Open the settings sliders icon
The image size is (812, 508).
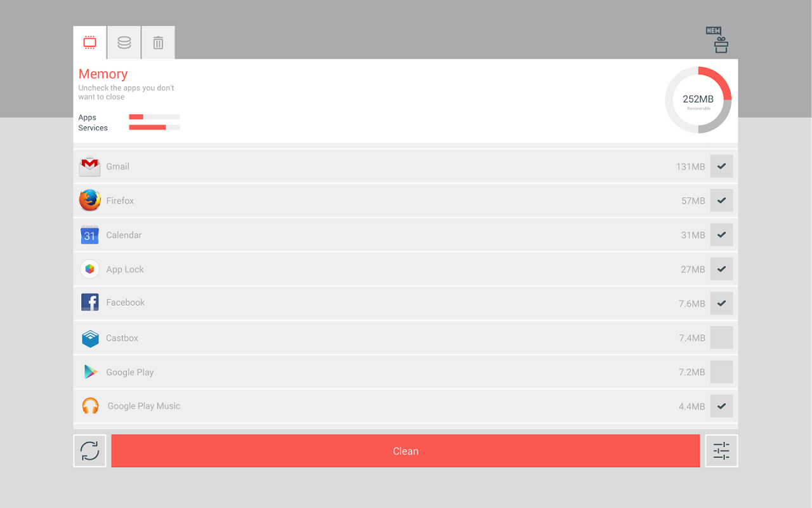(721, 451)
